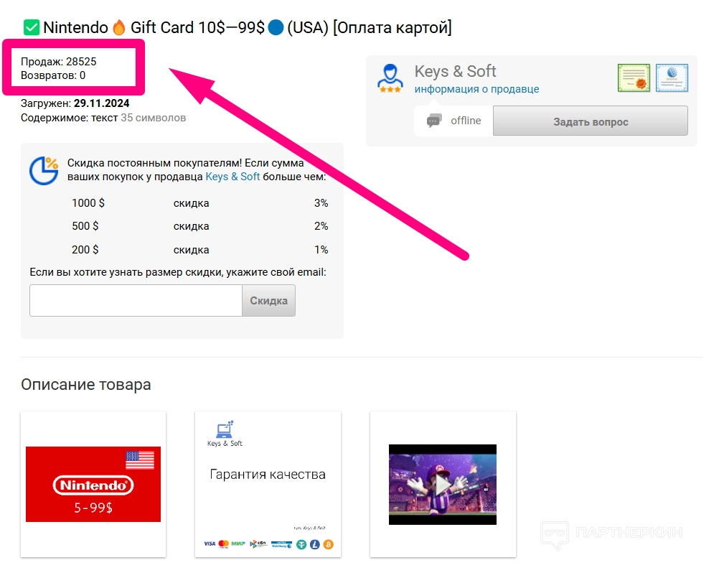Screen dimensions: 719x588
Task: Click the offline chat bubble icon
Action: click(x=434, y=121)
